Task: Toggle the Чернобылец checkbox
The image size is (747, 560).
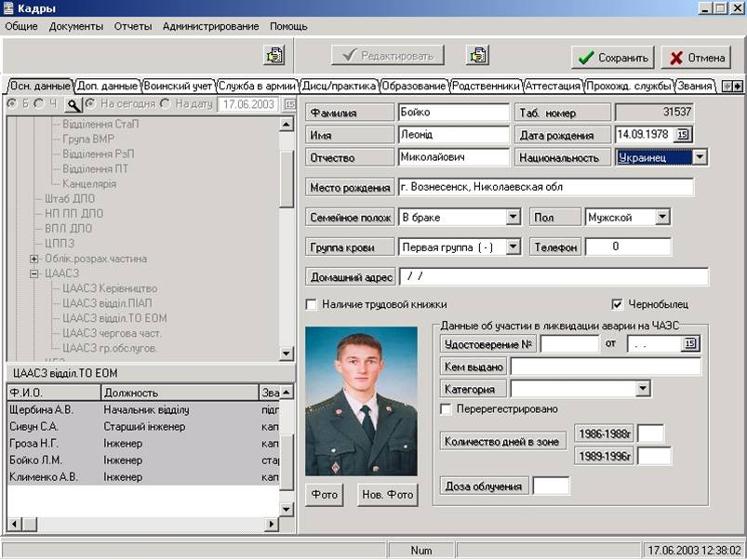Action: [617, 304]
